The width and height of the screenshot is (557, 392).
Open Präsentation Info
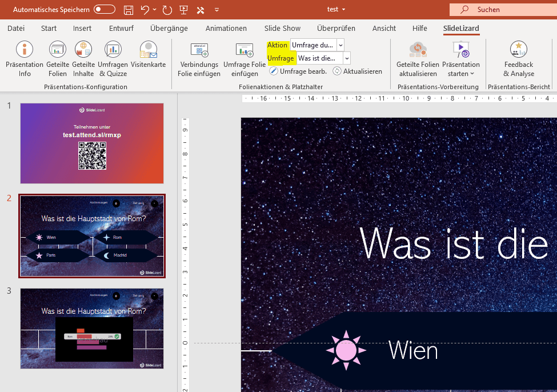[24, 59]
